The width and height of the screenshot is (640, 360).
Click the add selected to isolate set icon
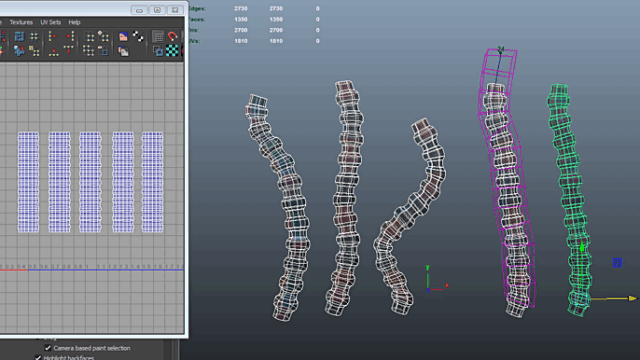coord(104,37)
